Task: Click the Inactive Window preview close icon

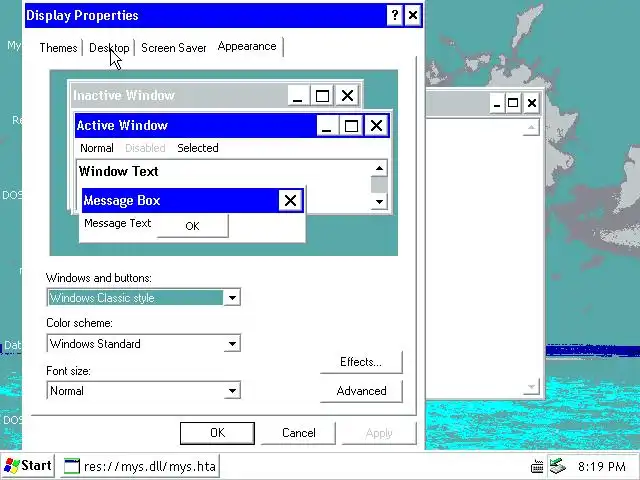Action: tap(347, 96)
